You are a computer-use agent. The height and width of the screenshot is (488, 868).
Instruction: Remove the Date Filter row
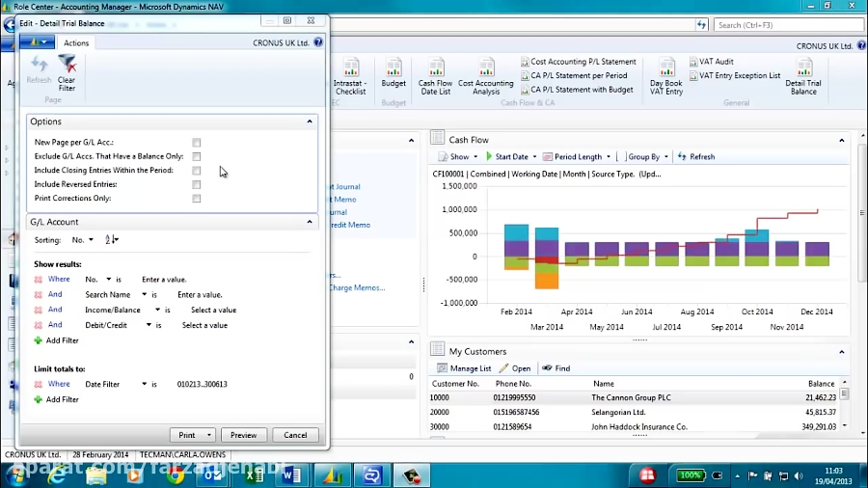point(39,384)
